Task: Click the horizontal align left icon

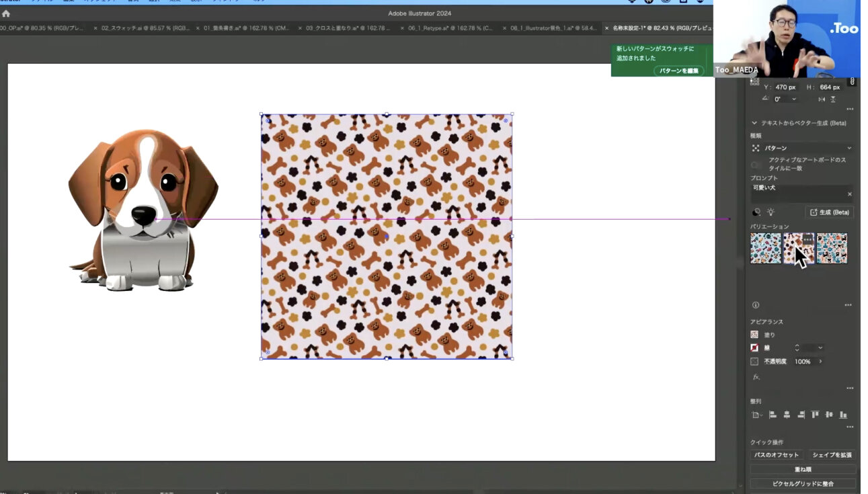Action: [773, 415]
